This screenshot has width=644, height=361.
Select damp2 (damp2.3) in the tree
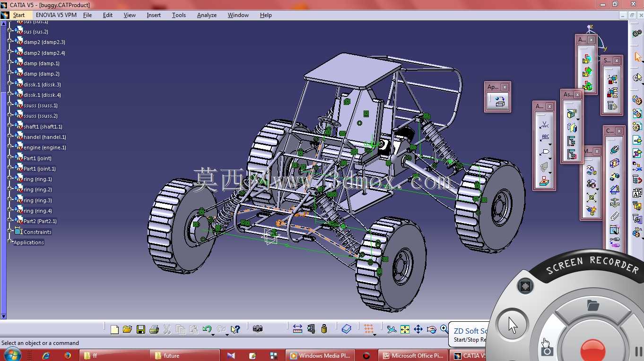click(44, 42)
